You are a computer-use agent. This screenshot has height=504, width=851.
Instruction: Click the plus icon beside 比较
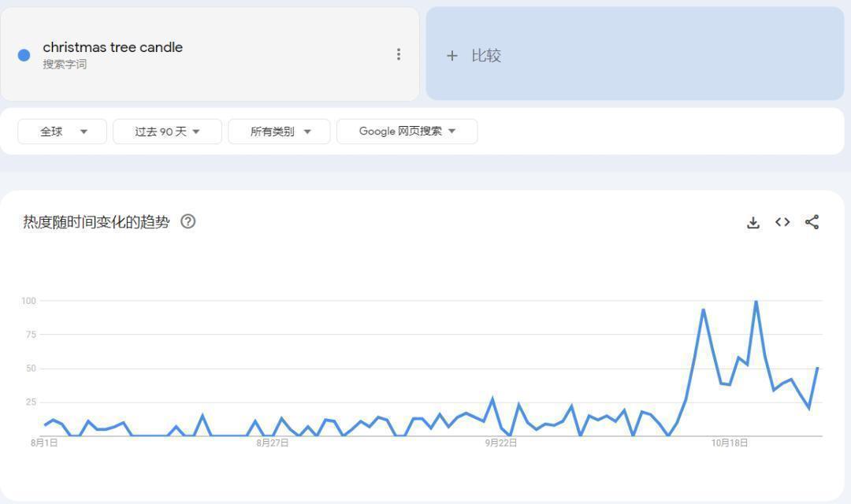pos(452,55)
